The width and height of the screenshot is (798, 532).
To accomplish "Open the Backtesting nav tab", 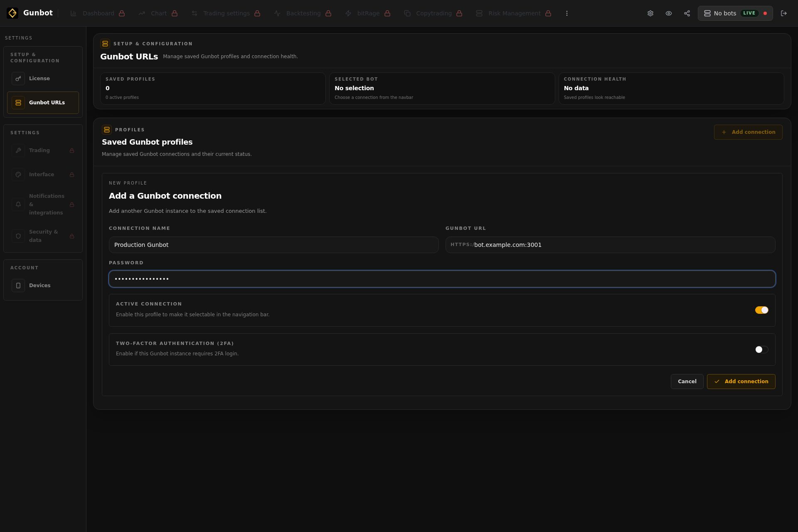I will coord(303,13).
